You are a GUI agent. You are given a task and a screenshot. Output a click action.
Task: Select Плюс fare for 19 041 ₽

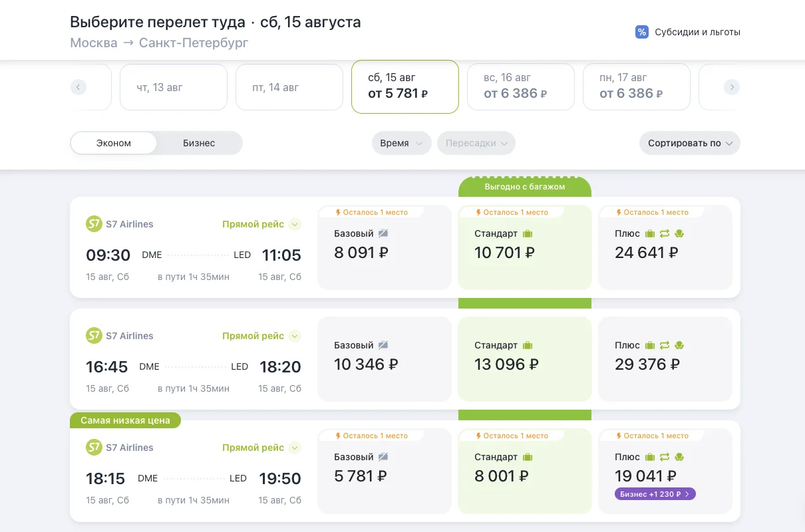pyautogui.click(x=665, y=471)
